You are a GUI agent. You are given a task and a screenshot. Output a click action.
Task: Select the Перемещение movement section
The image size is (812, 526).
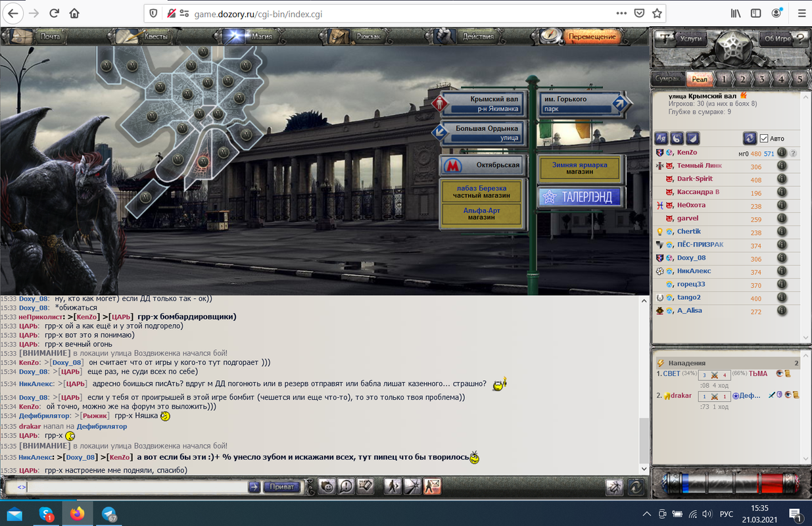[581, 37]
